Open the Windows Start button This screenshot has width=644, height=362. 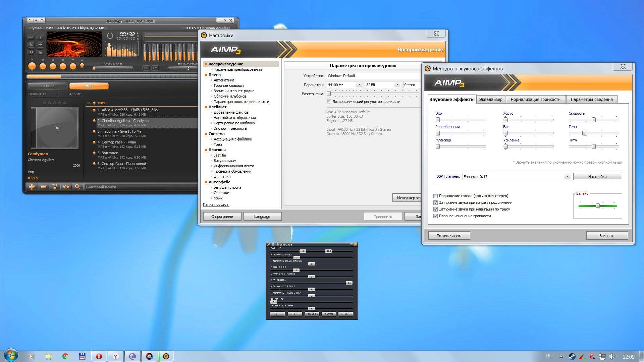point(10,356)
